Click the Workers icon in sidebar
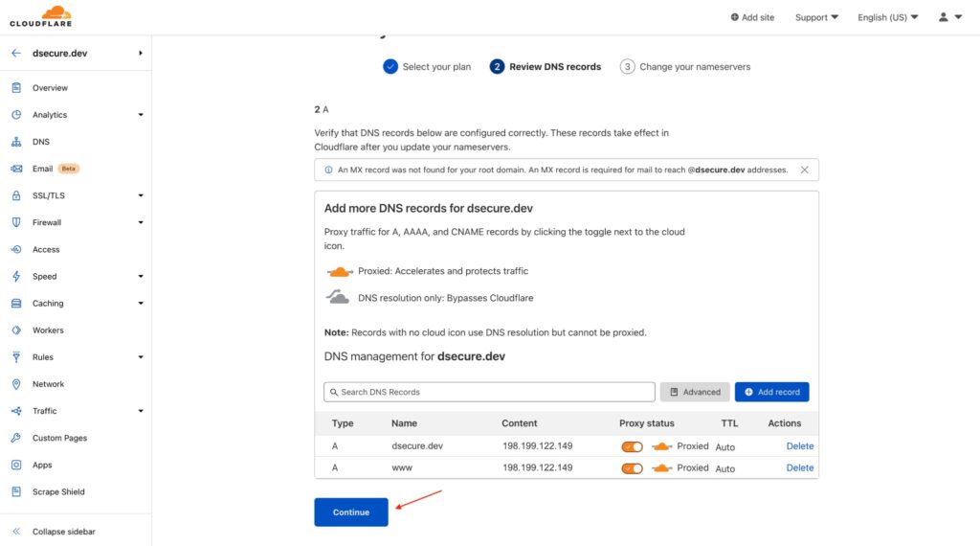 tap(16, 330)
